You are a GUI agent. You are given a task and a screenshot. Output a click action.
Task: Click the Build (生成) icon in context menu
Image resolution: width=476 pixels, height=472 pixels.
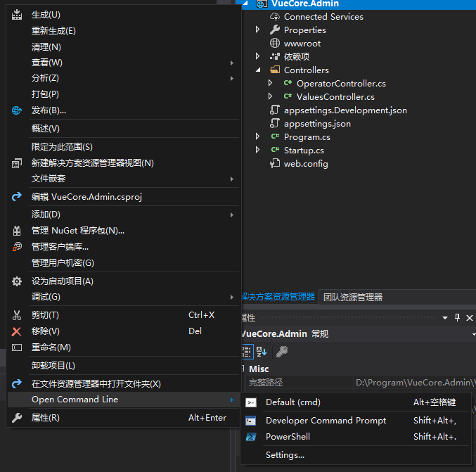[x=17, y=15]
